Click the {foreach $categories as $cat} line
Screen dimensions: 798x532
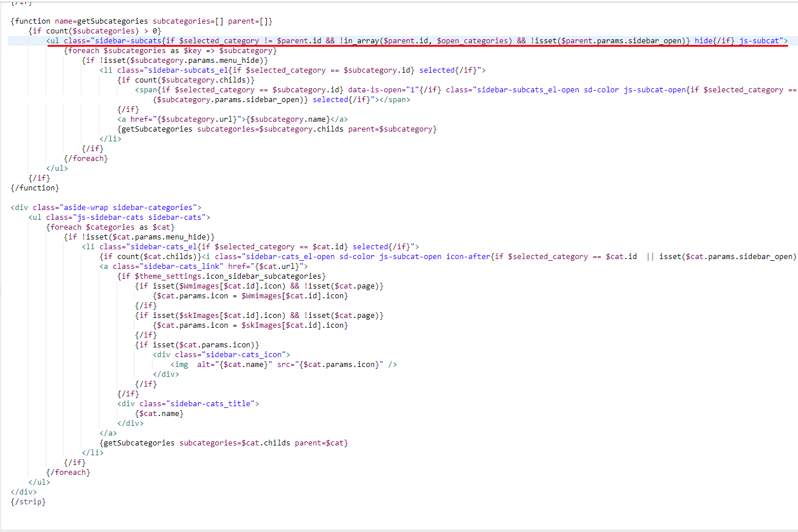[x=110, y=227]
